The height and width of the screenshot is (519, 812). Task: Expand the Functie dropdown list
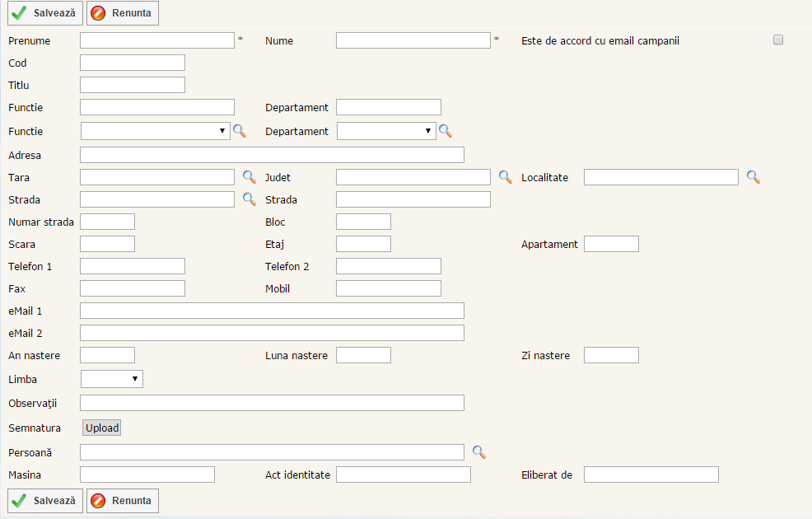click(156, 131)
